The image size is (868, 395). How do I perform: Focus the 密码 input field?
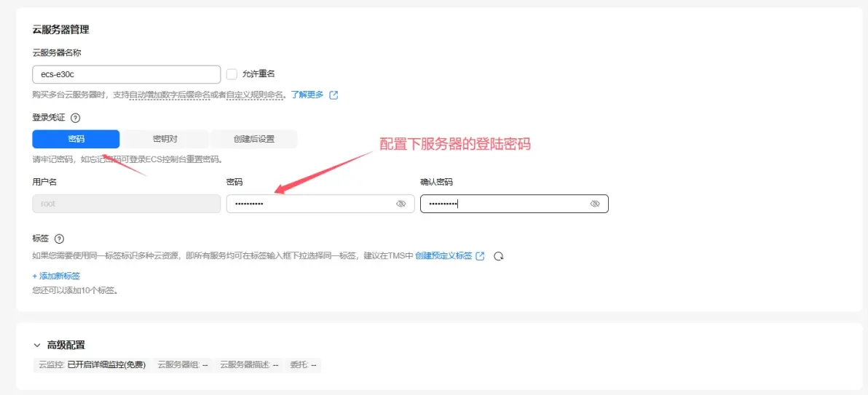[309, 204]
